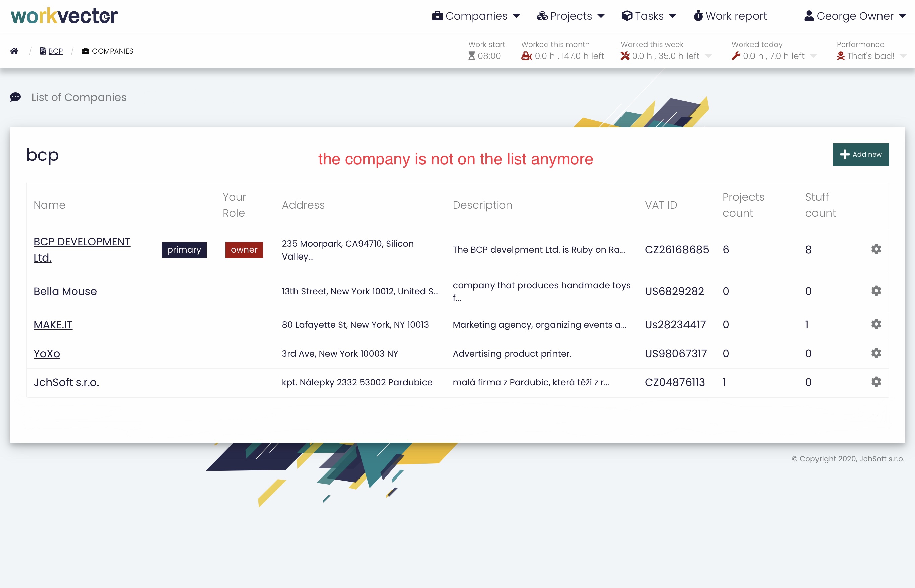The image size is (915, 588).
Task: Open the Bella Mouse company link
Action: coord(65,291)
